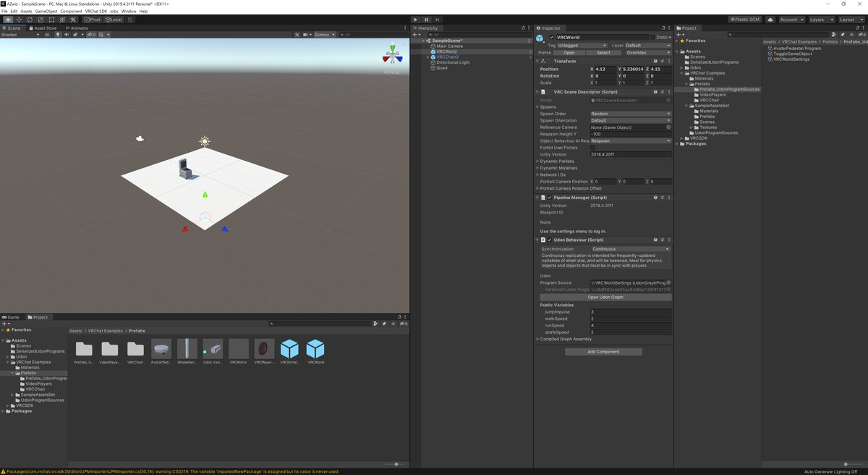Click the scene camera settings icon
868x475 pixels.
coord(307,35)
